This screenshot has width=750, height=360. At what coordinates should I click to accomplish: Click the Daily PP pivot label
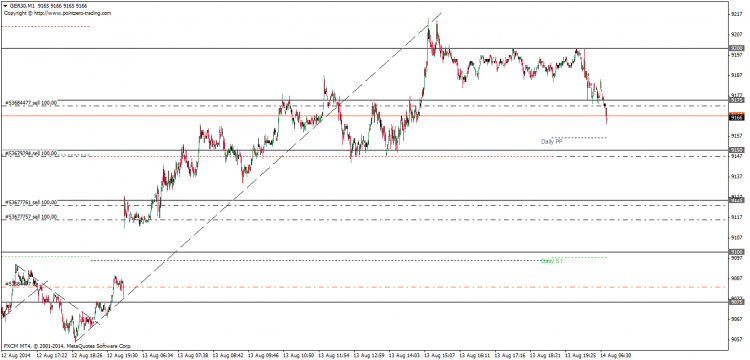point(551,142)
